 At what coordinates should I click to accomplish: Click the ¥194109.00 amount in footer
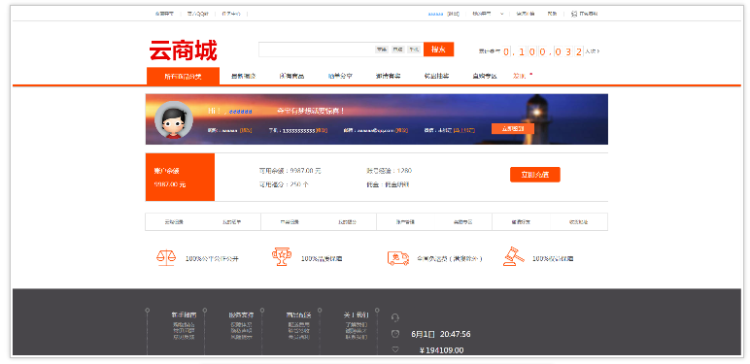click(x=441, y=350)
